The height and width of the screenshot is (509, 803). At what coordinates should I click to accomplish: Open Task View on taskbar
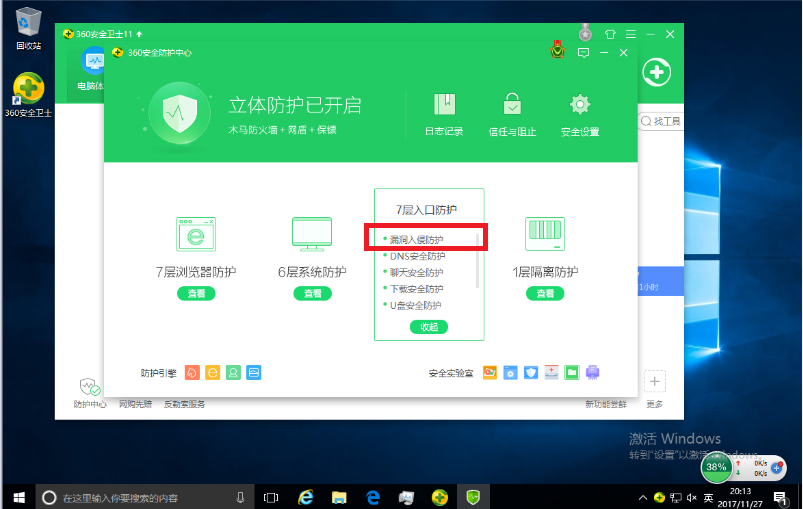pyautogui.click(x=271, y=497)
